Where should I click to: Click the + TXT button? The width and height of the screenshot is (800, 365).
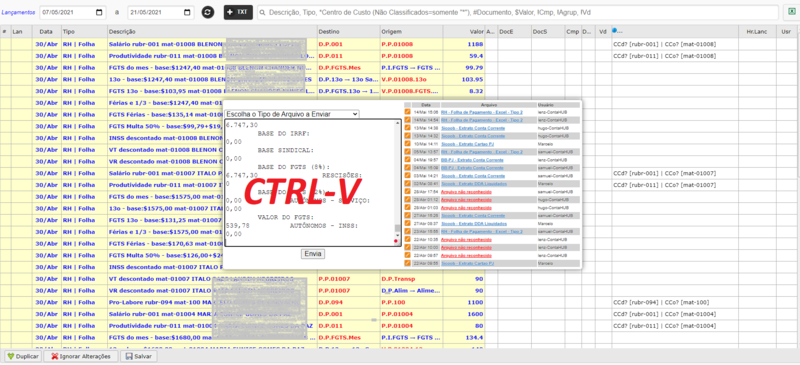click(x=238, y=12)
